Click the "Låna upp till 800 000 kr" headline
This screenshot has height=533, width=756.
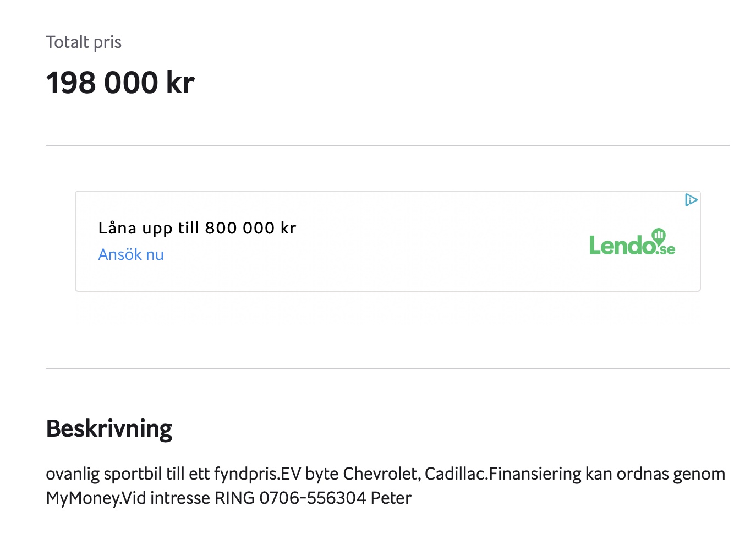[x=197, y=228]
